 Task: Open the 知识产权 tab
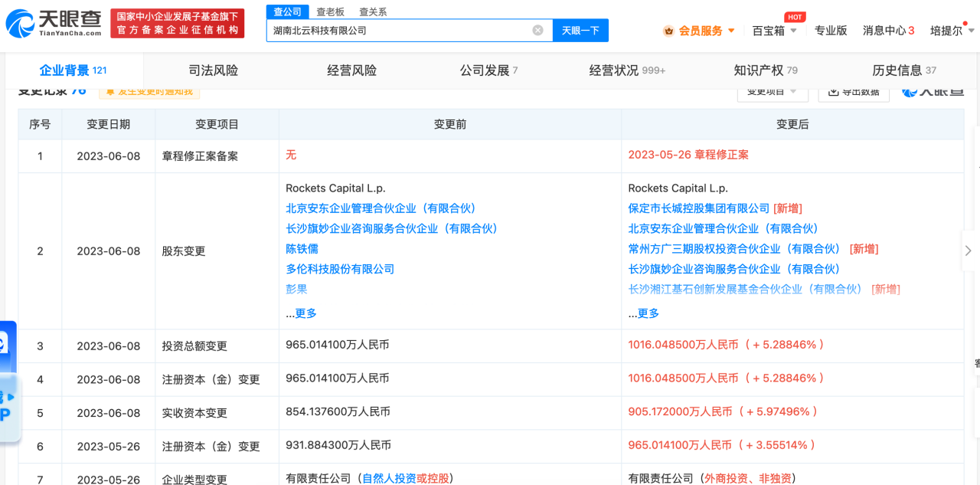coord(766,70)
